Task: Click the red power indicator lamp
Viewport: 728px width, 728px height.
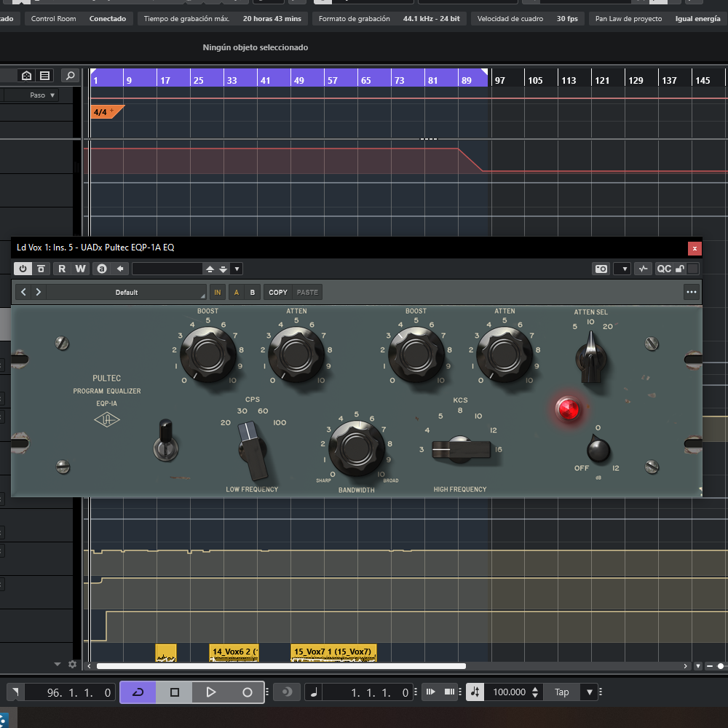Action: point(569,409)
